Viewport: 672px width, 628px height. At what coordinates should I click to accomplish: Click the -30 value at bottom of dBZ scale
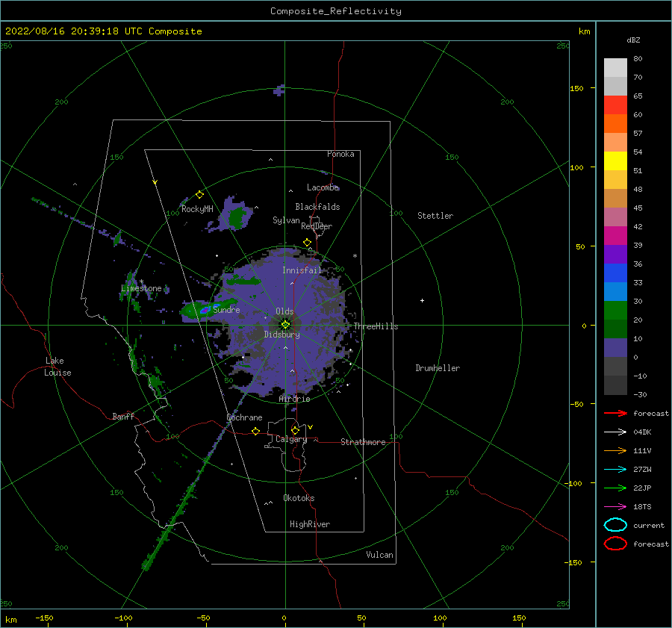641,394
